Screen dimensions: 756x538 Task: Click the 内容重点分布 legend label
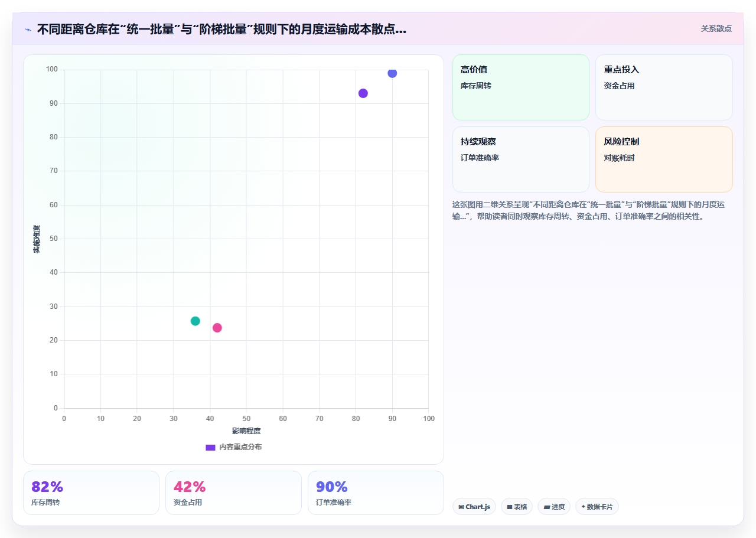point(240,447)
